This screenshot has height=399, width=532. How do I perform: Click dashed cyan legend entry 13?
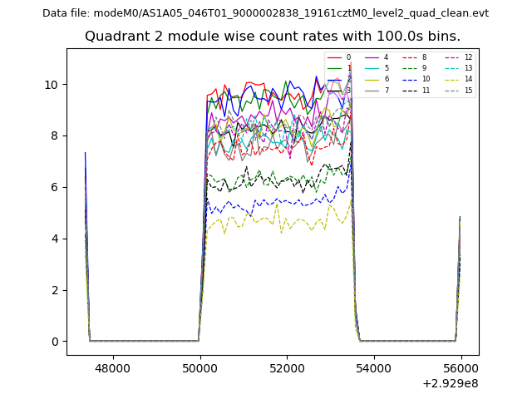click(x=456, y=68)
